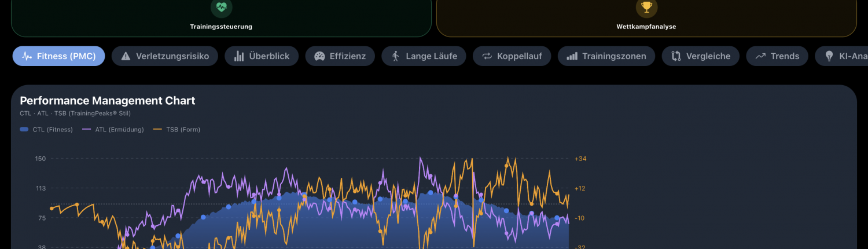
Task: Click the swap arrows icon for Koppellauf
Action: (487, 56)
